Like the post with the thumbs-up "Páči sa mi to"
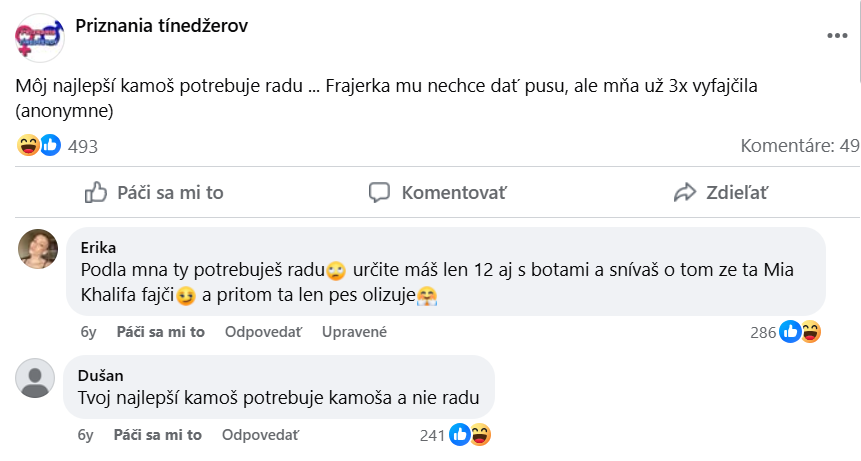The width and height of the screenshot is (861, 461). click(154, 192)
